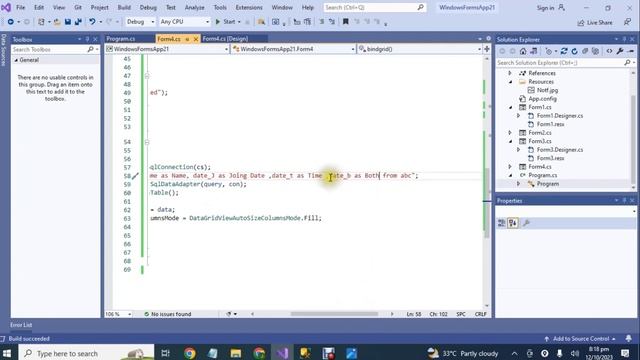
Task: Click the Collapse All icon in Solution Explorer
Action: click(585, 51)
